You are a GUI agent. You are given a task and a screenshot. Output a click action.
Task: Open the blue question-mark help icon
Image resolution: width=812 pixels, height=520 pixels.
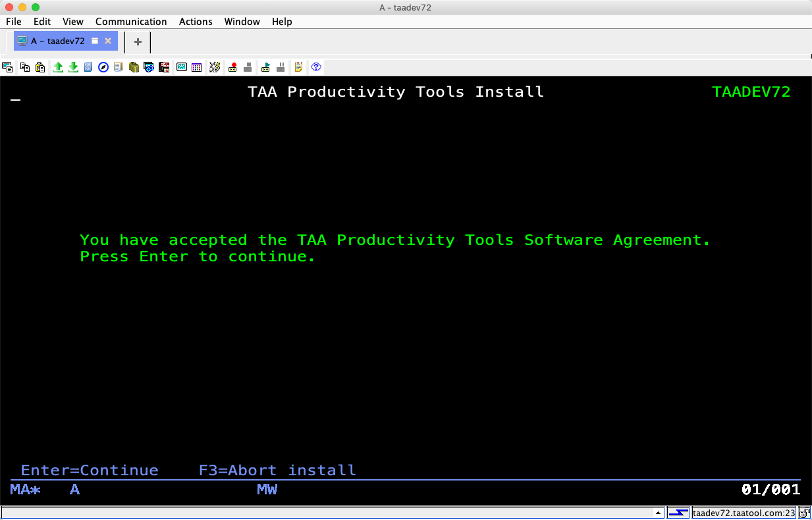click(x=316, y=67)
